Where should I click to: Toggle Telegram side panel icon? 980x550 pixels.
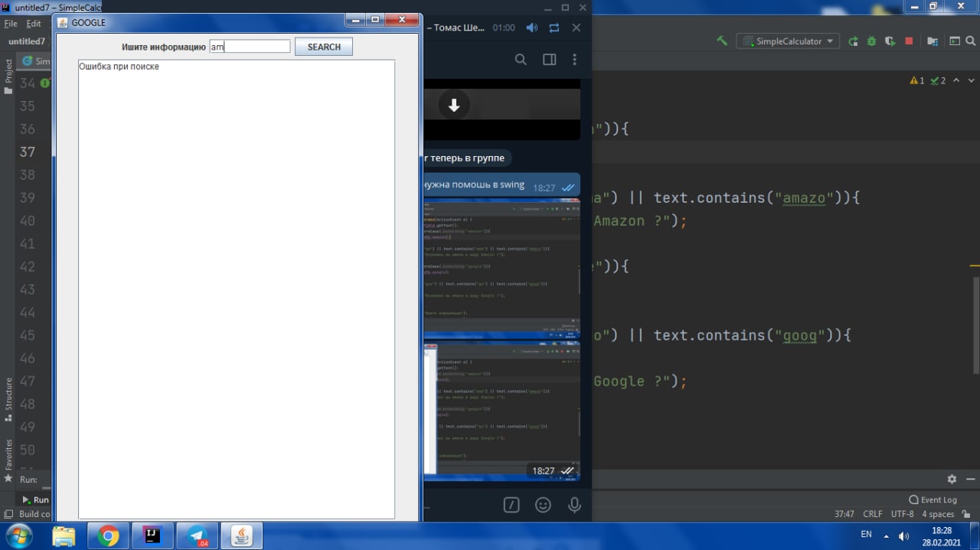coord(549,60)
